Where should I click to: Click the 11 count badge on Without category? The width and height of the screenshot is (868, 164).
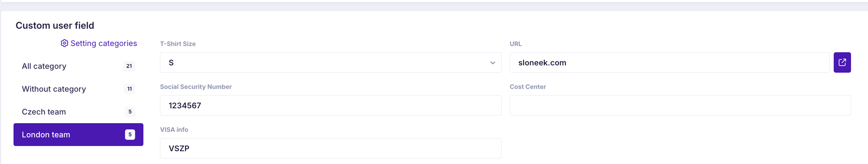click(130, 89)
